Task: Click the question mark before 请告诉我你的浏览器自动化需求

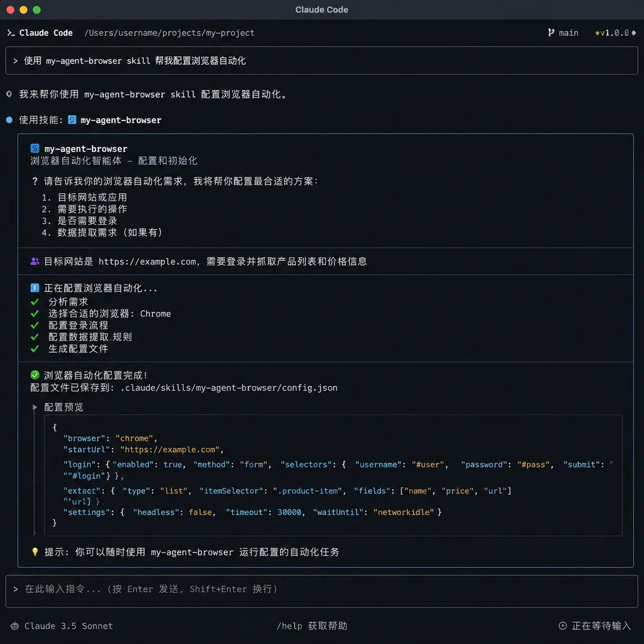Action: click(x=35, y=181)
